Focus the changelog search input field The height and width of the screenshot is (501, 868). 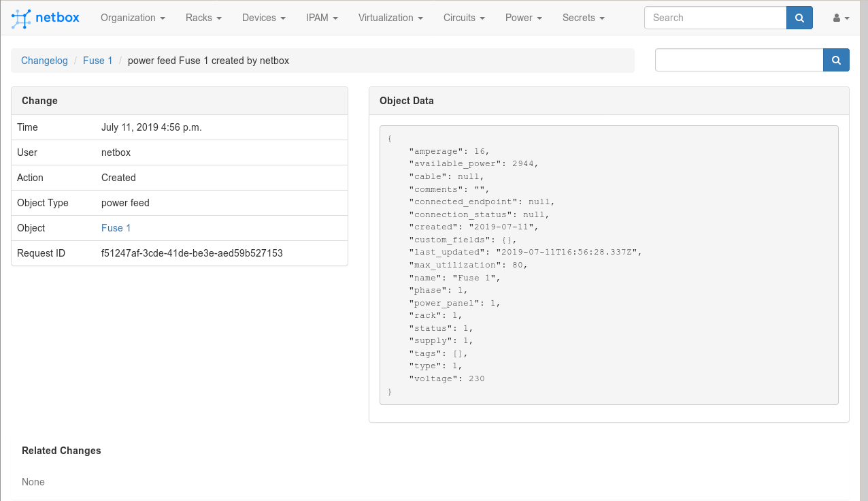(739, 60)
